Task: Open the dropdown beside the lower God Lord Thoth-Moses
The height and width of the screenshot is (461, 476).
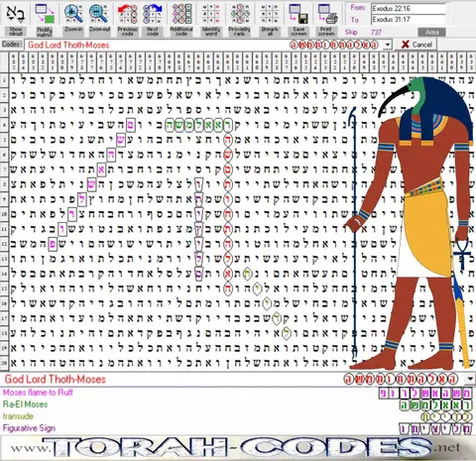Action: pyautogui.click(x=470, y=379)
